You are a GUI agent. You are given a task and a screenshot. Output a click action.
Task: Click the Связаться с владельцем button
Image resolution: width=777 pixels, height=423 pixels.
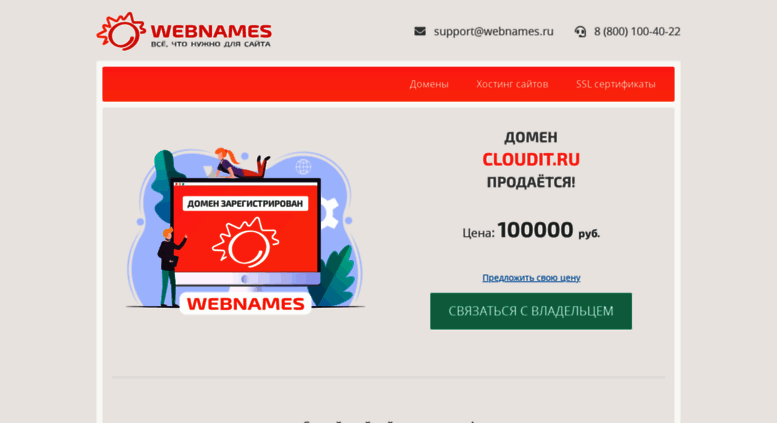(x=531, y=311)
